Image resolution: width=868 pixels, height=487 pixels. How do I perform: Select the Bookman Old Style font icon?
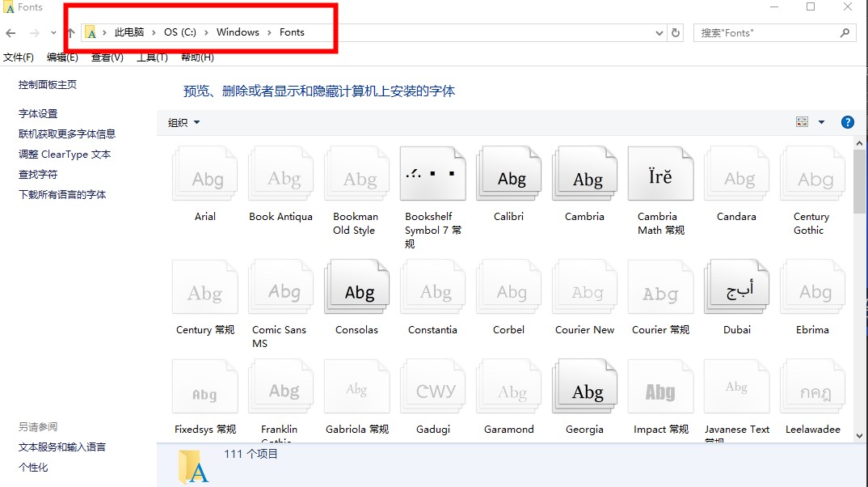356,173
